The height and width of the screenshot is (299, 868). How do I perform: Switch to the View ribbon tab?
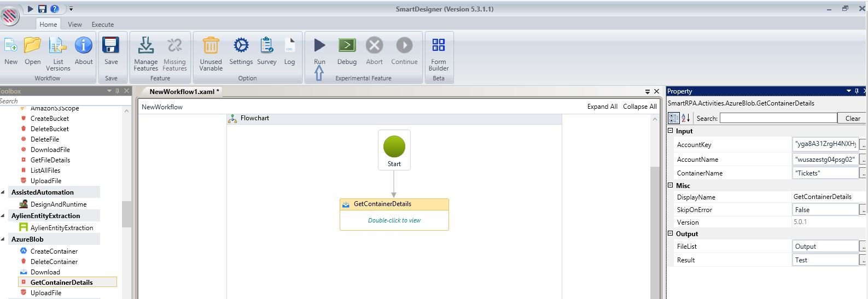click(75, 25)
